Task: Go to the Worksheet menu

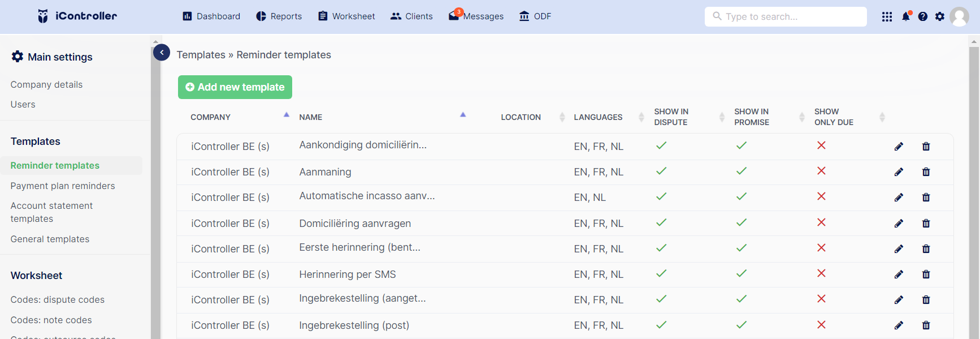Action: [x=346, y=16]
